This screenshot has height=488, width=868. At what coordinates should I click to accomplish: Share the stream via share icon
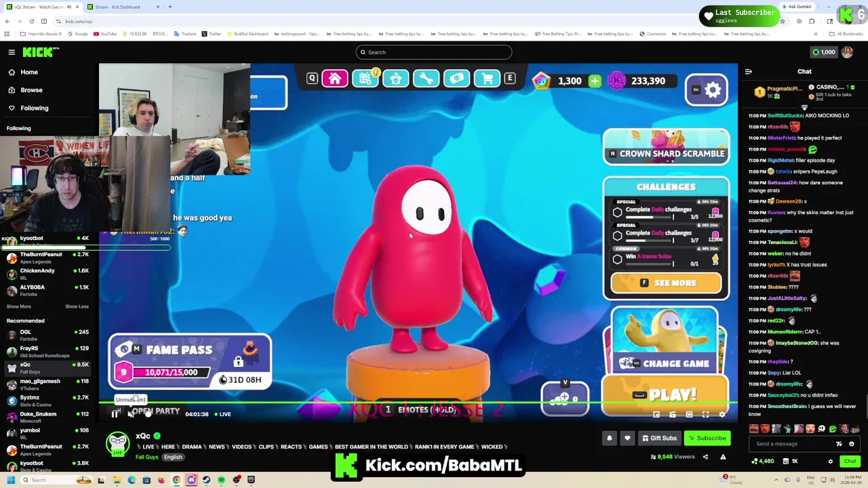pyautogui.click(x=705, y=457)
